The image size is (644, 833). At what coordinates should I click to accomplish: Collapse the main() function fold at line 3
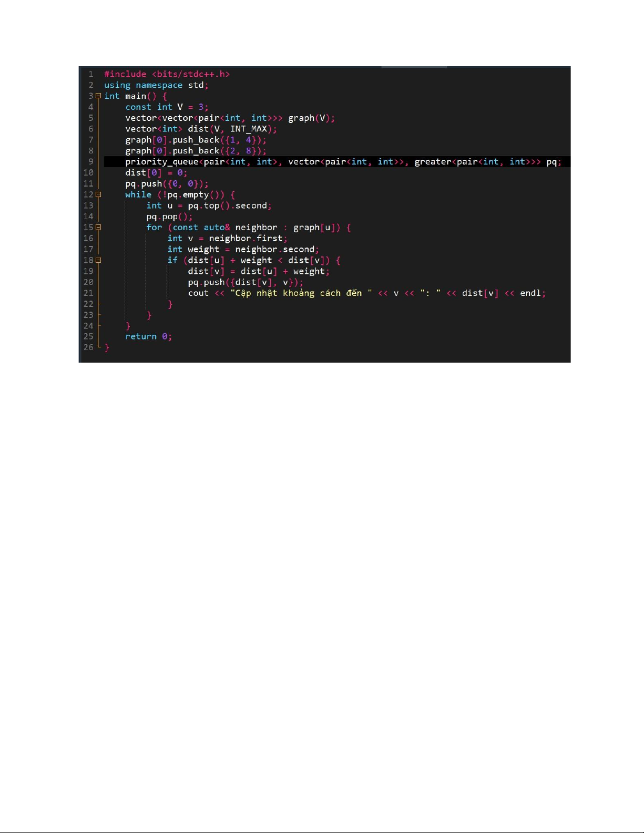point(98,96)
